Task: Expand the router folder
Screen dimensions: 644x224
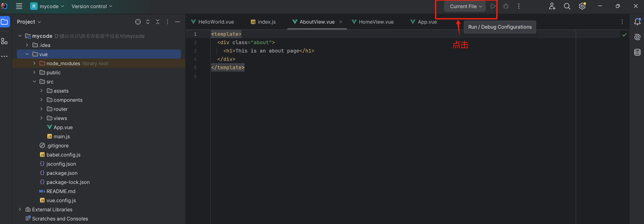Action: point(41,109)
